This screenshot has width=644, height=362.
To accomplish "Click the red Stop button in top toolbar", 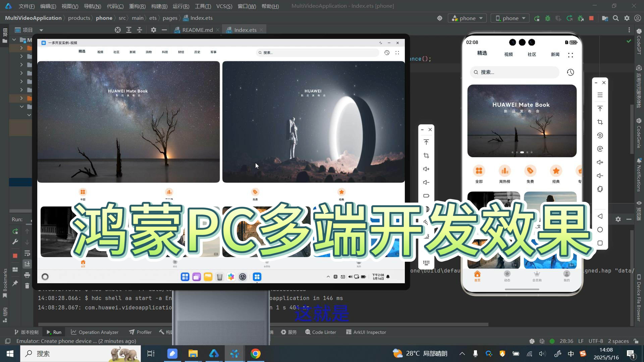I will coord(591,18).
